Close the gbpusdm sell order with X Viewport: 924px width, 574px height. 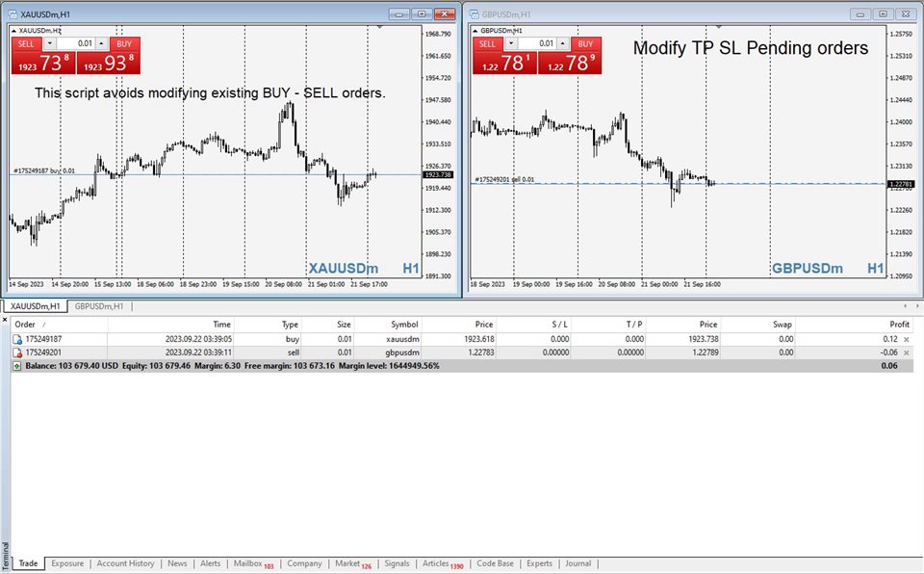point(907,352)
